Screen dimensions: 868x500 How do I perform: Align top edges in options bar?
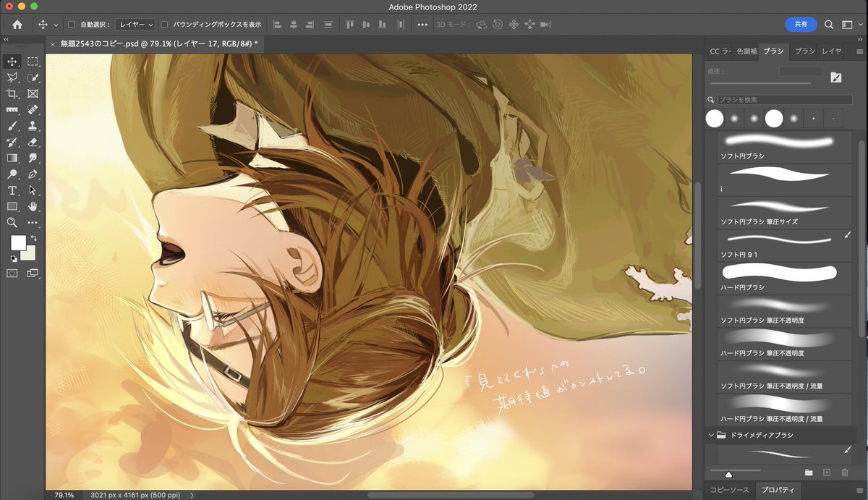tap(350, 25)
